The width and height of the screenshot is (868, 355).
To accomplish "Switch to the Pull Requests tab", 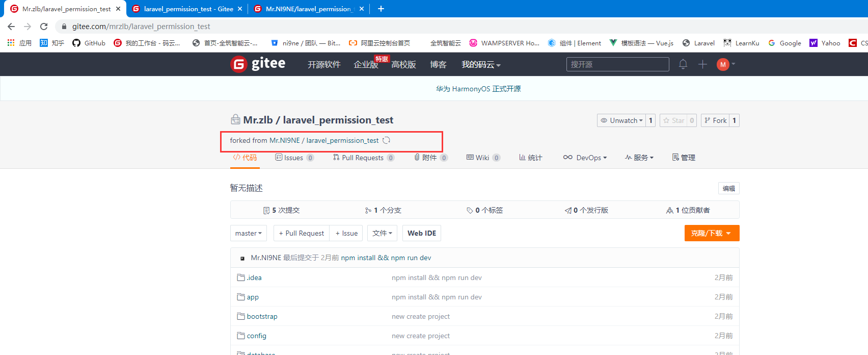I will [362, 158].
